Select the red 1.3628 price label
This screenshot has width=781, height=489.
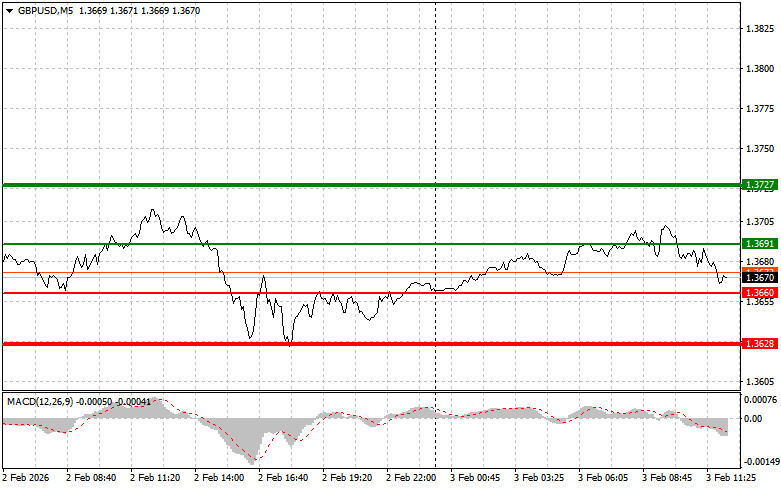pos(760,344)
